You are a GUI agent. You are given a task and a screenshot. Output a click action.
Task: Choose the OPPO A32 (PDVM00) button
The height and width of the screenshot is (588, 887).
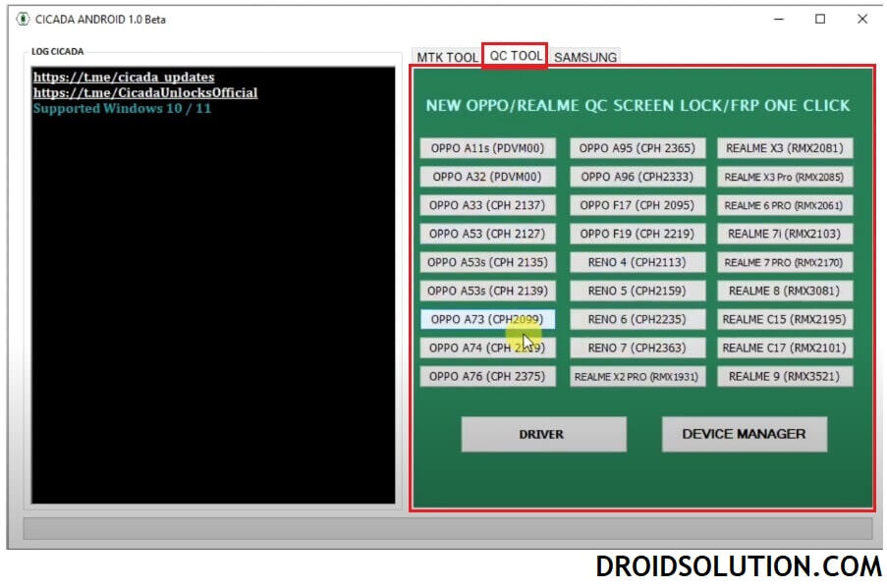coord(487,177)
